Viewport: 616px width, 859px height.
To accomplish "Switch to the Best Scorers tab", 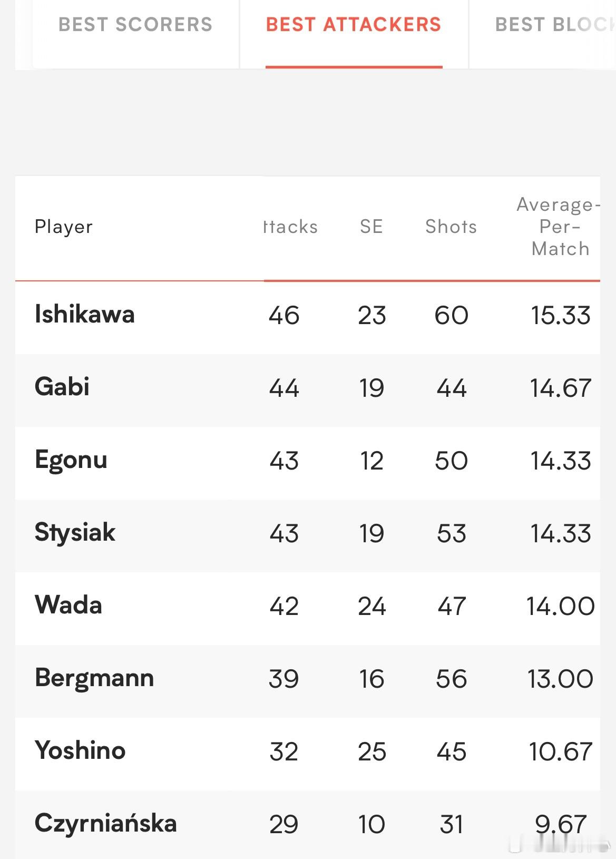I will point(135,25).
